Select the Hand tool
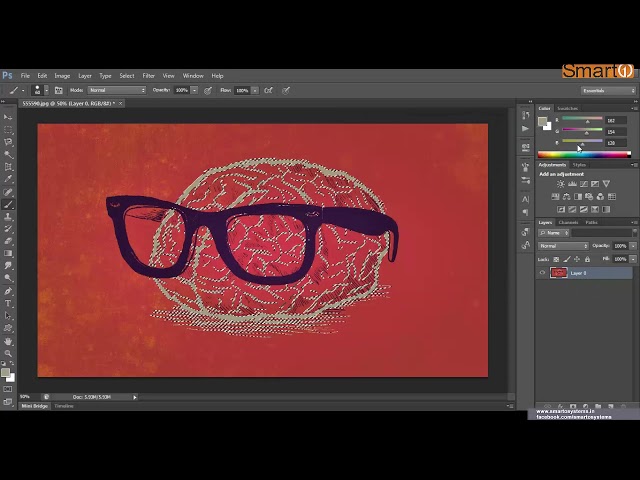Viewport: 640px width, 480px height. [8, 341]
